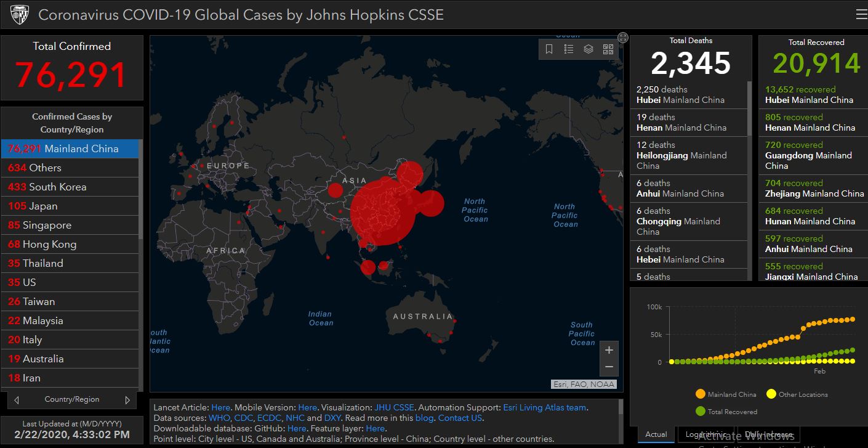Select Hong Kong in country list
The width and height of the screenshot is (868, 448).
coord(70,244)
